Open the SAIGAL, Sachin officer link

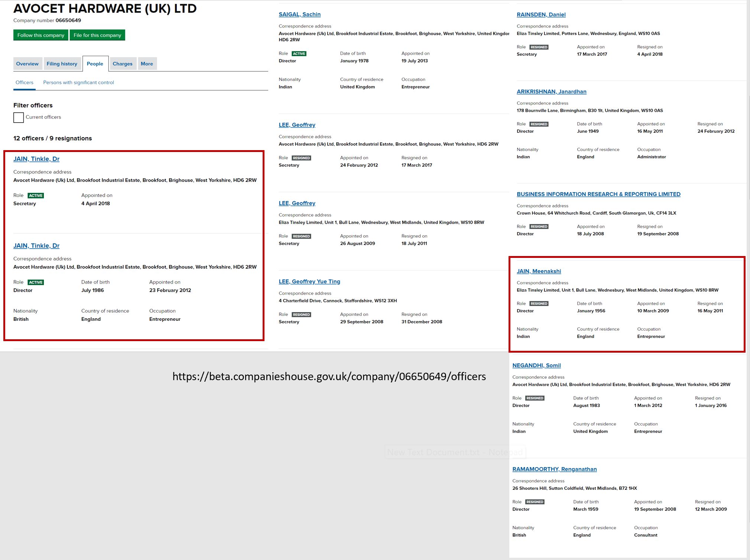(299, 14)
